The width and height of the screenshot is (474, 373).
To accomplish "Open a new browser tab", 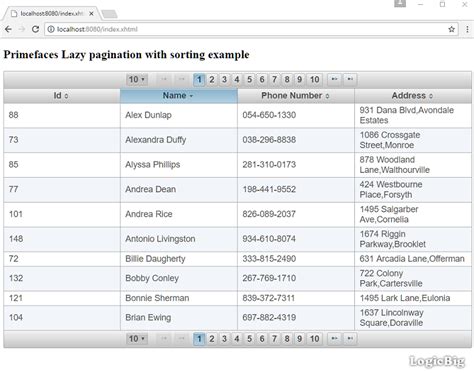I will 109,14.
